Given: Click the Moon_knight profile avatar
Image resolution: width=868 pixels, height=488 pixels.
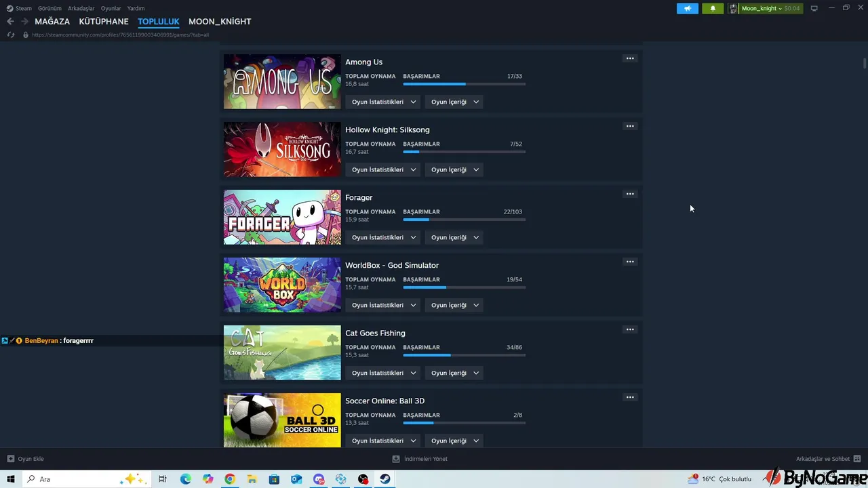Looking at the screenshot, I should [x=733, y=8].
